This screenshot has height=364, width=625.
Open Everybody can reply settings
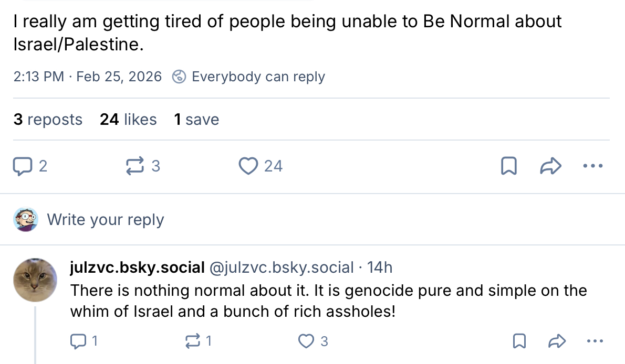tap(258, 77)
